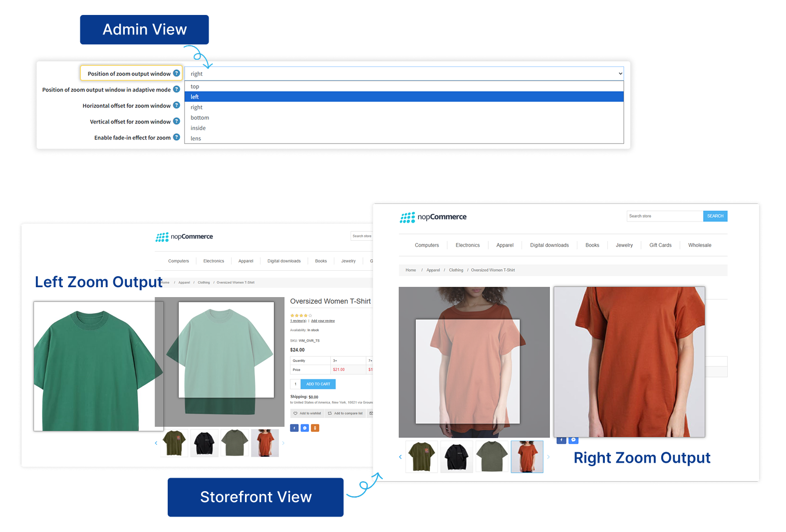Click help icon beside adaptive mode position label
The height and width of the screenshot is (532, 786).
click(x=176, y=89)
